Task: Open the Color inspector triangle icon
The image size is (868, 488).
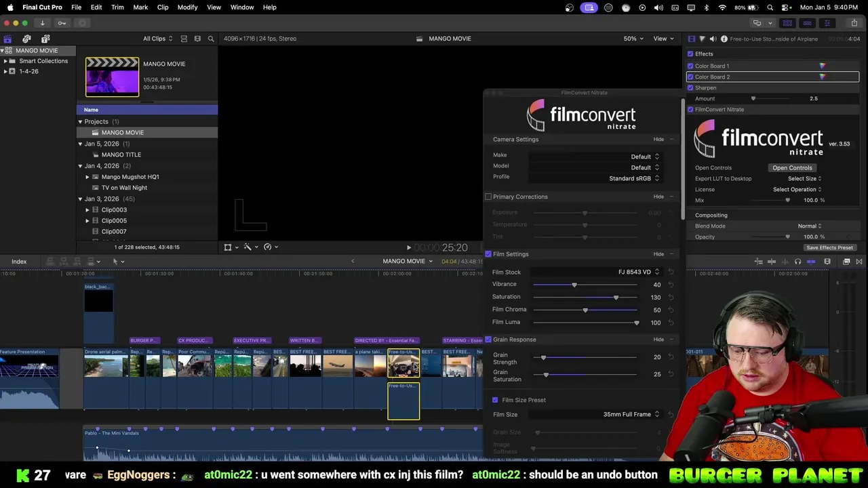Action: click(702, 39)
